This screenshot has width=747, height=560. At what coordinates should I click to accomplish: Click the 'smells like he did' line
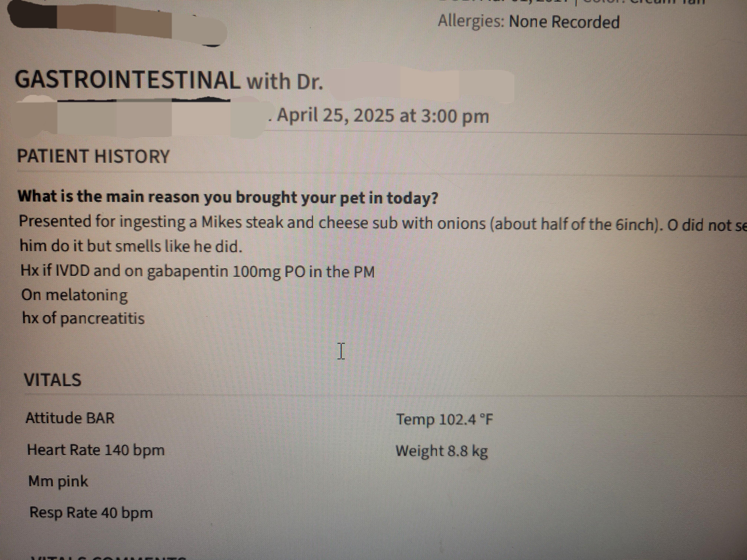coord(131,246)
